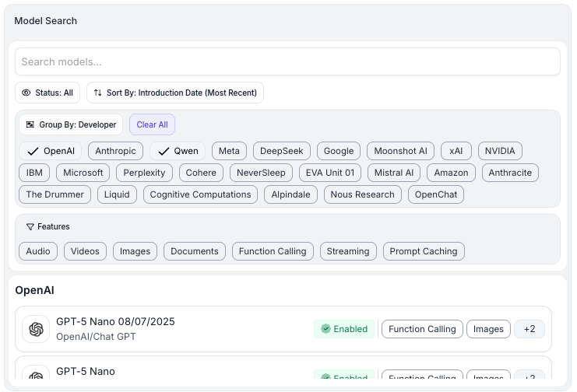The width and height of the screenshot is (577, 392).
Task: Toggle the NeverSleep developer filter
Action: coord(261,173)
